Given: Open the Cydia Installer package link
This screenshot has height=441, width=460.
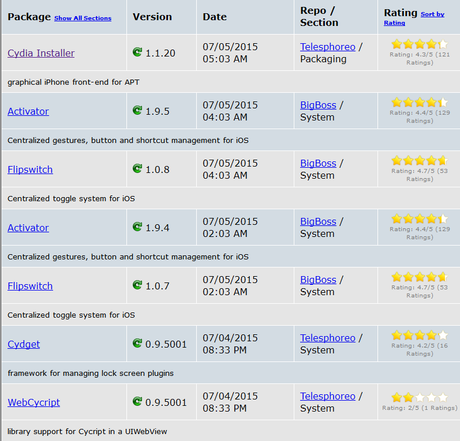Looking at the screenshot, I should 41,53.
